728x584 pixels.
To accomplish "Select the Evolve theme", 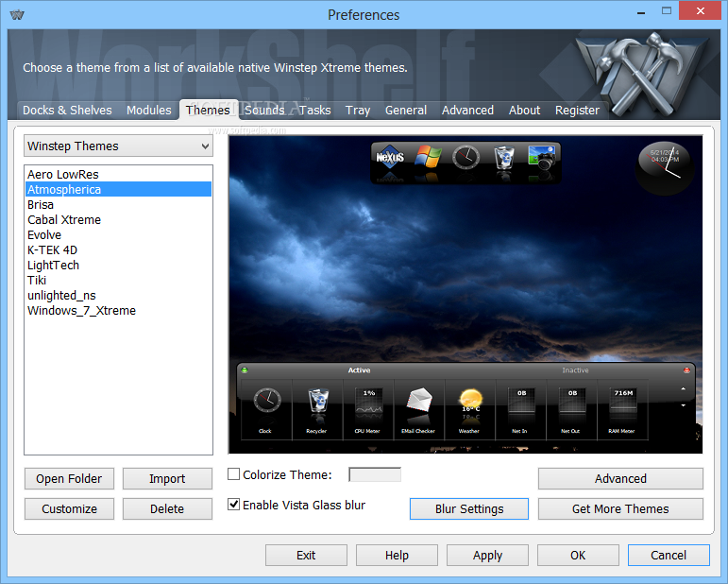I will point(118,234).
